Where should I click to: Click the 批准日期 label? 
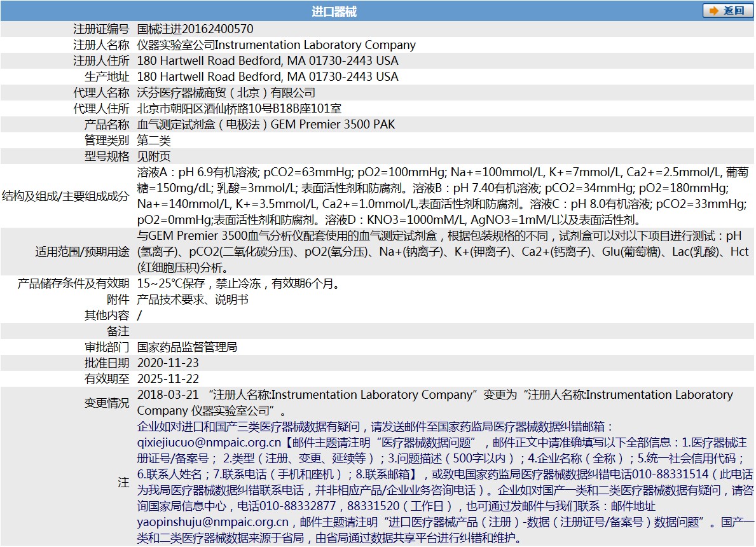click(x=107, y=363)
